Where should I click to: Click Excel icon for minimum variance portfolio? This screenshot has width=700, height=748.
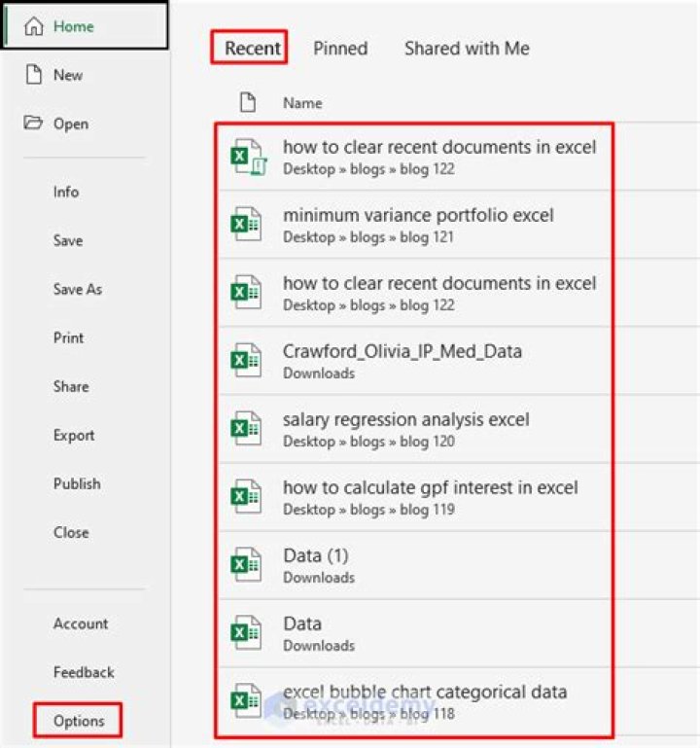coord(246,224)
